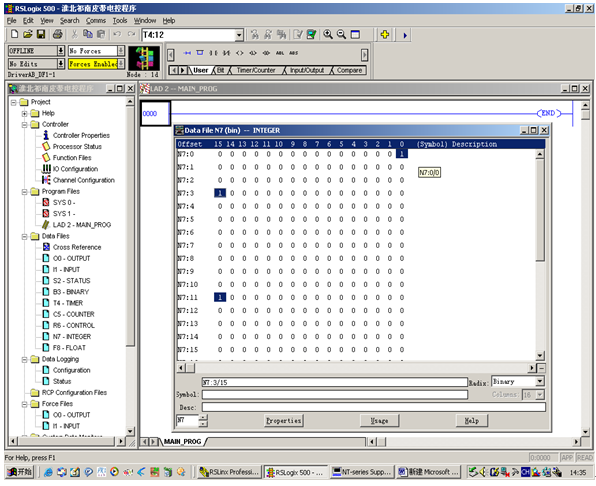
Task: Click the Symbol input field
Action: tap(334, 395)
